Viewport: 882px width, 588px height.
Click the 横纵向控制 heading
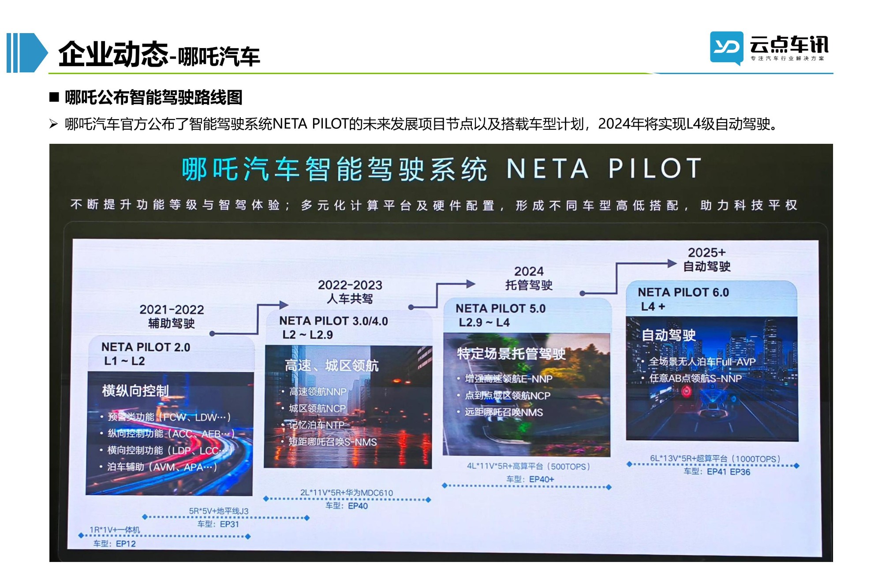(x=135, y=391)
